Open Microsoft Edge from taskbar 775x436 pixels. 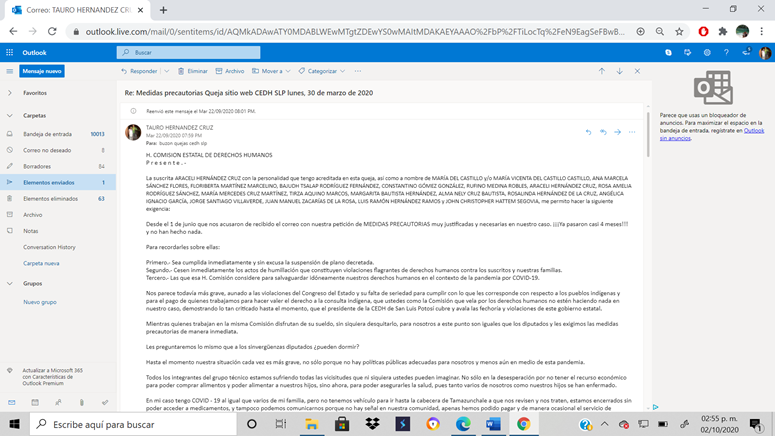tap(463, 424)
